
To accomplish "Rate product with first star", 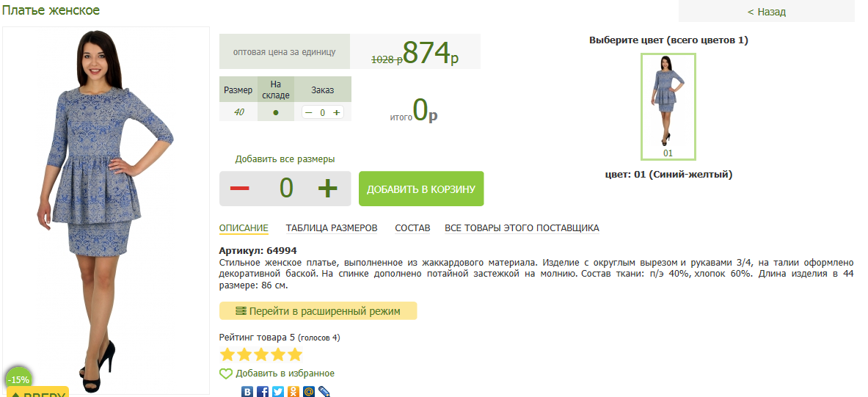I will point(227,354).
